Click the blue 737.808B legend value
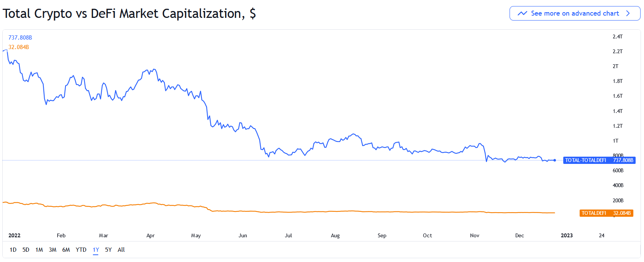 click(20, 38)
